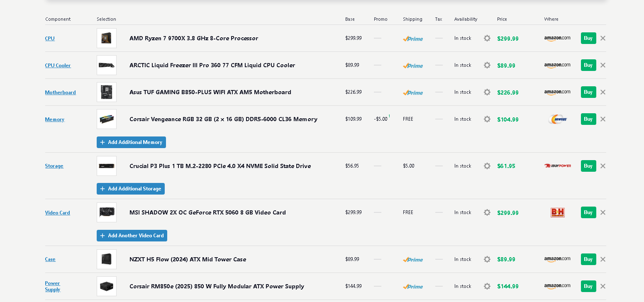Open the MSI SHADOW video card thumbnail
644x302 pixels.
(x=107, y=212)
